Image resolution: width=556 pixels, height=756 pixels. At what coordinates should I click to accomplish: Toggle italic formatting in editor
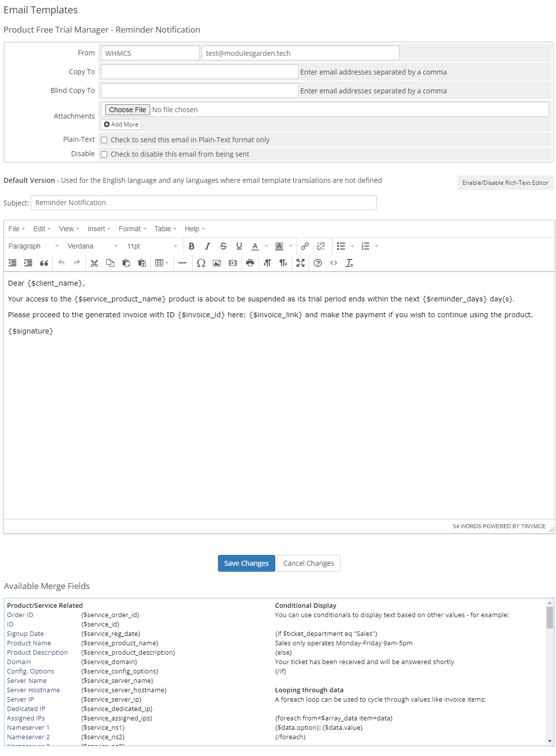[x=208, y=246]
